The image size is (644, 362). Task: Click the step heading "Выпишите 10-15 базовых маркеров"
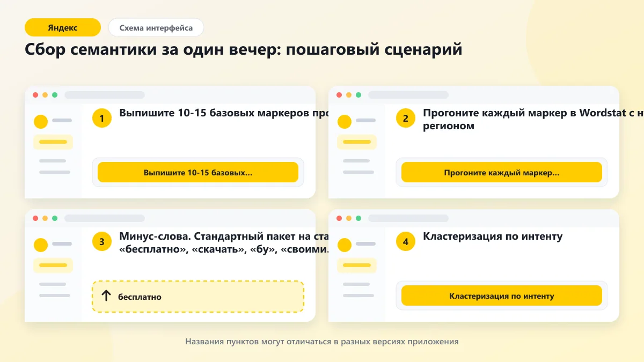(x=214, y=114)
